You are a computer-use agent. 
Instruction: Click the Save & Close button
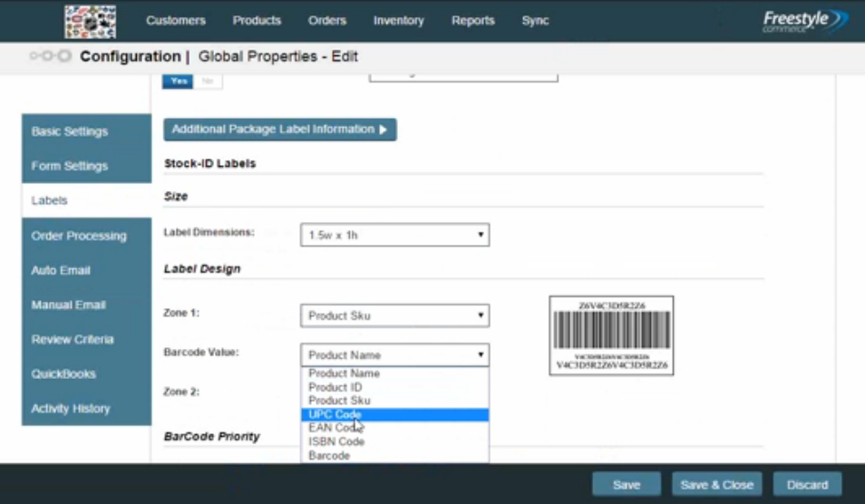point(716,485)
